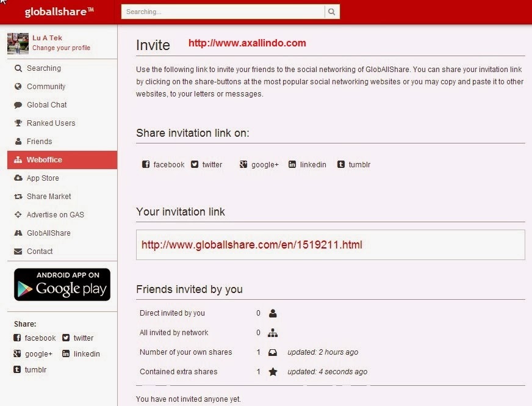This screenshot has height=406, width=532.
Task: Click the crosshair icon beside Advertise on GAS
Action: [18, 214]
